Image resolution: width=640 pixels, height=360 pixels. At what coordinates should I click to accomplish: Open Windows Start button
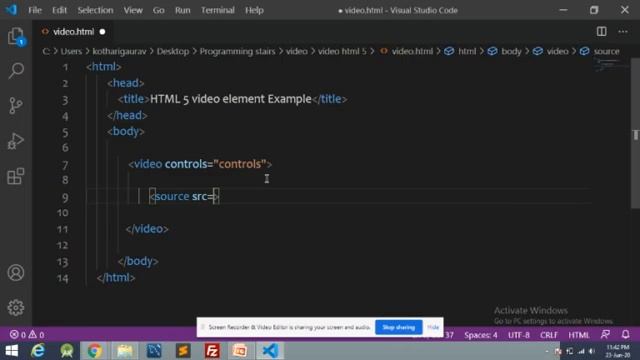12,351
